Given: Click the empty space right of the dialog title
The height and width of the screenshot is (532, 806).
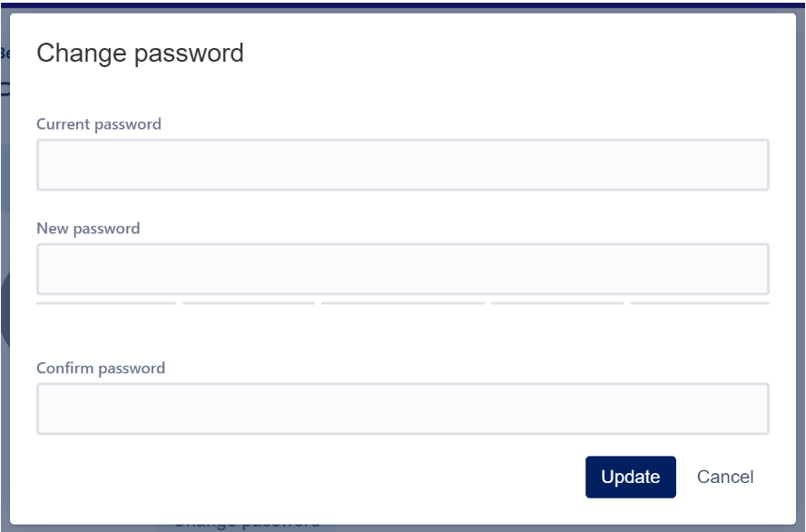Looking at the screenshot, I should 508,54.
